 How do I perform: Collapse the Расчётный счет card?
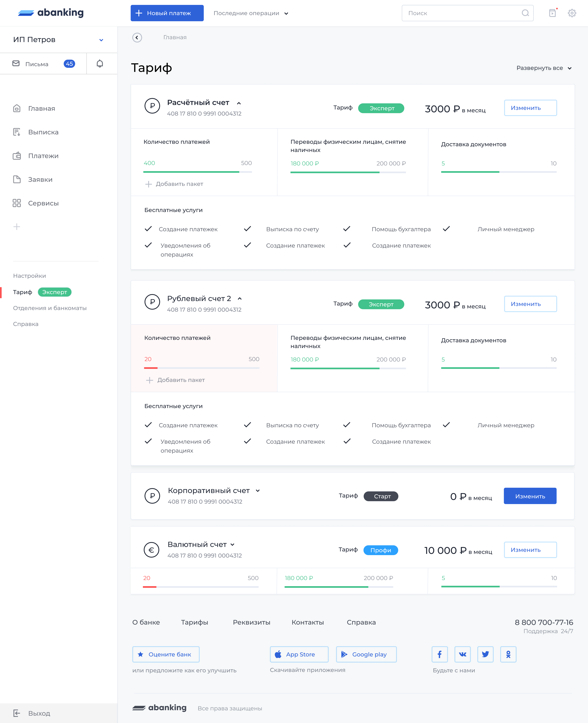point(239,103)
